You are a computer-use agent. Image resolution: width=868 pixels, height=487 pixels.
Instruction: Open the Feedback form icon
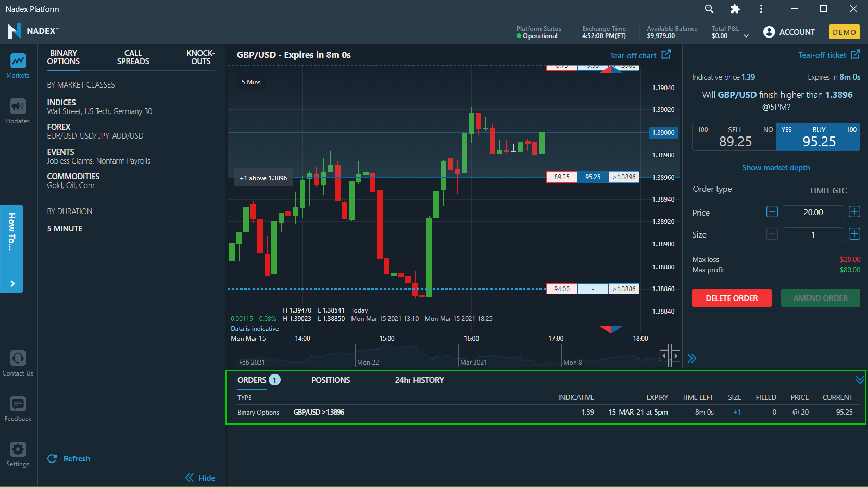(x=18, y=409)
